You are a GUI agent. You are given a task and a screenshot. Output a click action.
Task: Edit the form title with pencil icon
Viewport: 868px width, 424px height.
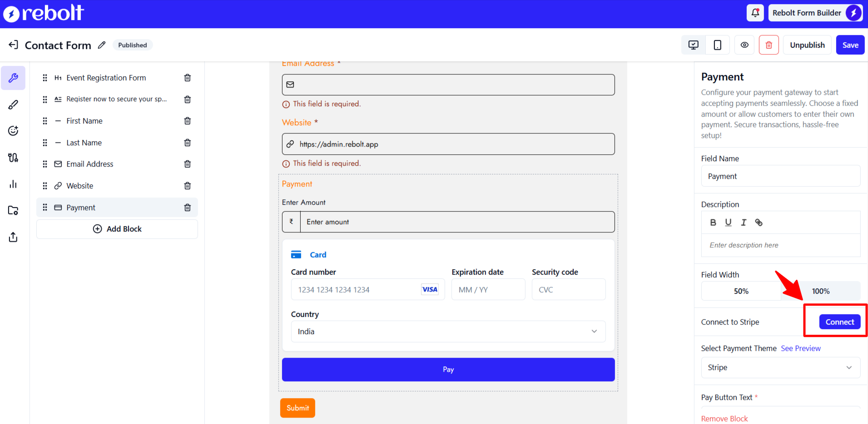(x=102, y=45)
